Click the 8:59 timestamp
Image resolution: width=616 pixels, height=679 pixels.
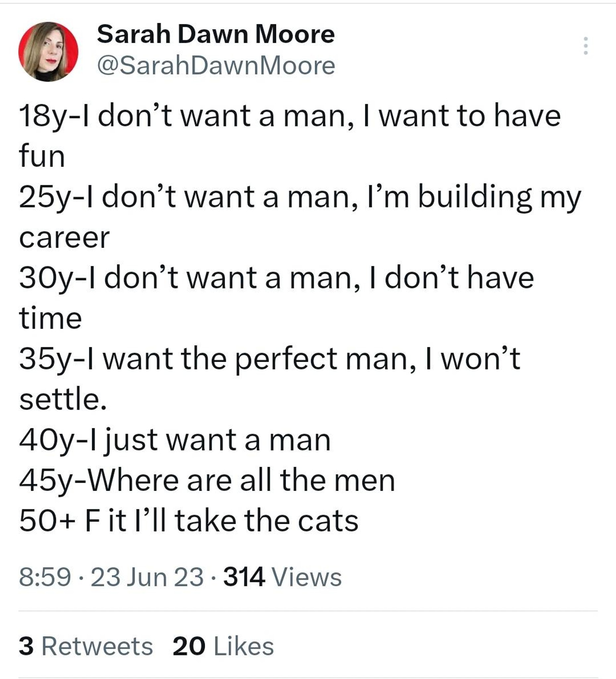coord(45,577)
